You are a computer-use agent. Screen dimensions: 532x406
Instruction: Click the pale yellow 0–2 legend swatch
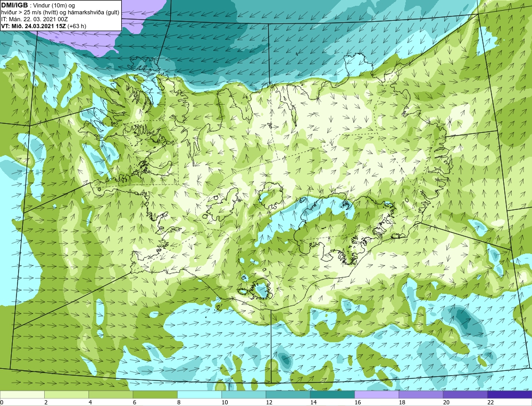pos(22,394)
